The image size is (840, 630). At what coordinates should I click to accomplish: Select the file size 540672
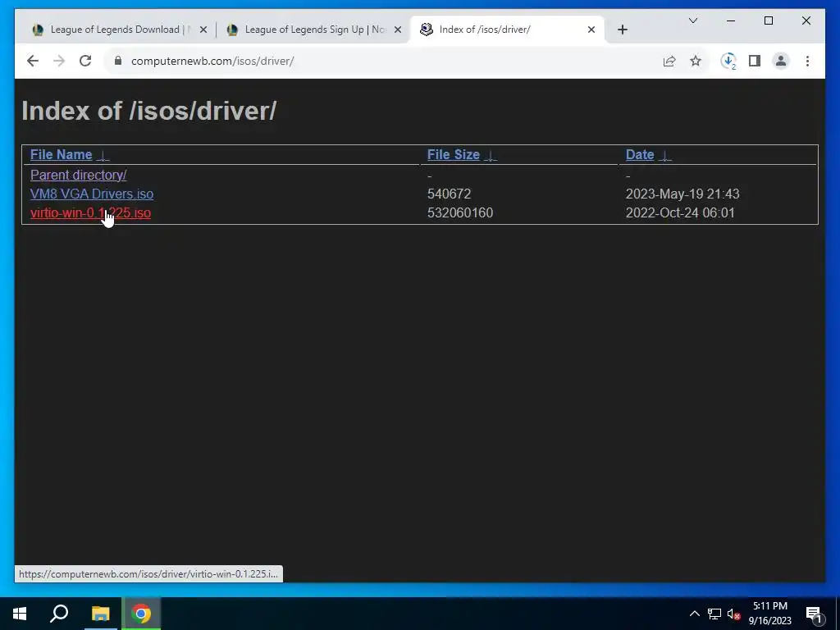pos(449,194)
